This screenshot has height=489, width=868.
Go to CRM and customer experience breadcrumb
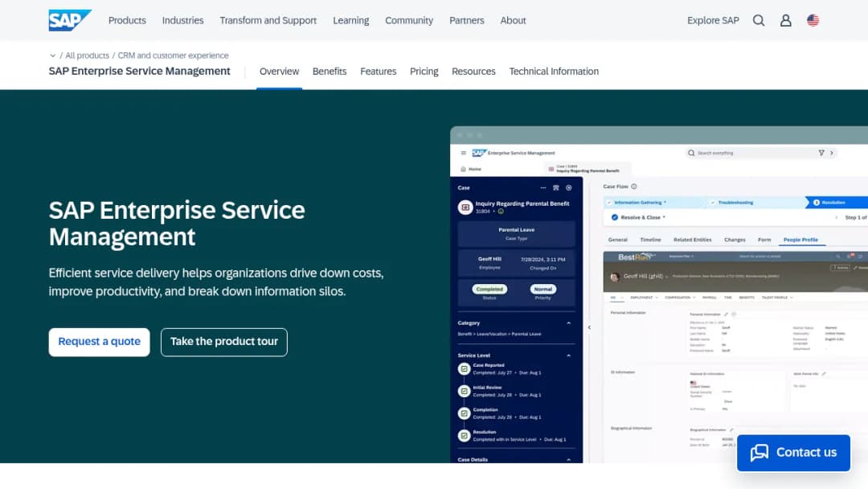pos(173,55)
